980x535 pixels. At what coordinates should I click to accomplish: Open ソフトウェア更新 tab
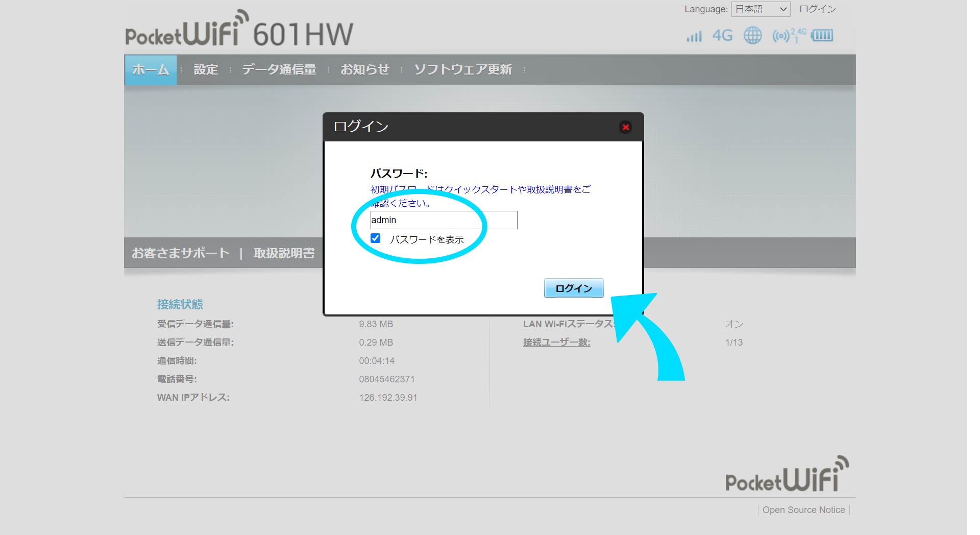click(x=462, y=70)
